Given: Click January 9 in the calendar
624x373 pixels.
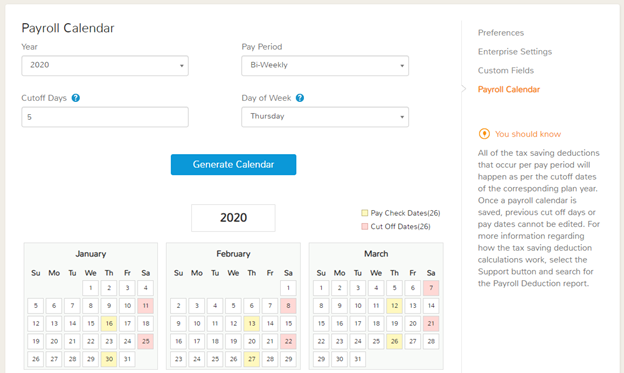Looking at the screenshot, I should [109, 306].
